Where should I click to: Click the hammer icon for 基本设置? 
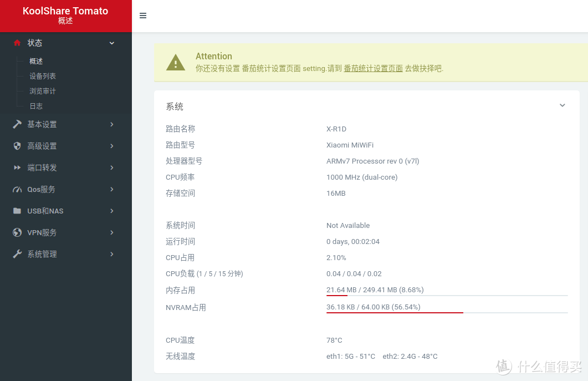[x=17, y=124]
